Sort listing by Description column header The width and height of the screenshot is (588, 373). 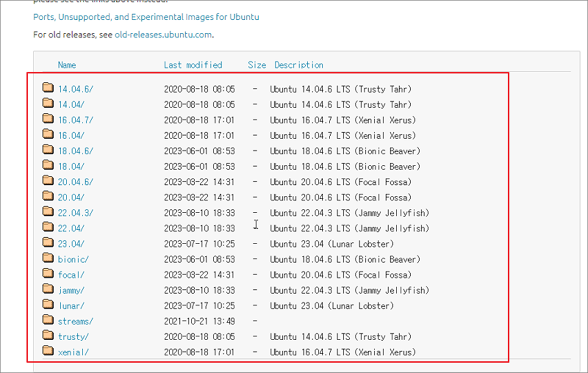click(x=299, y=65)
